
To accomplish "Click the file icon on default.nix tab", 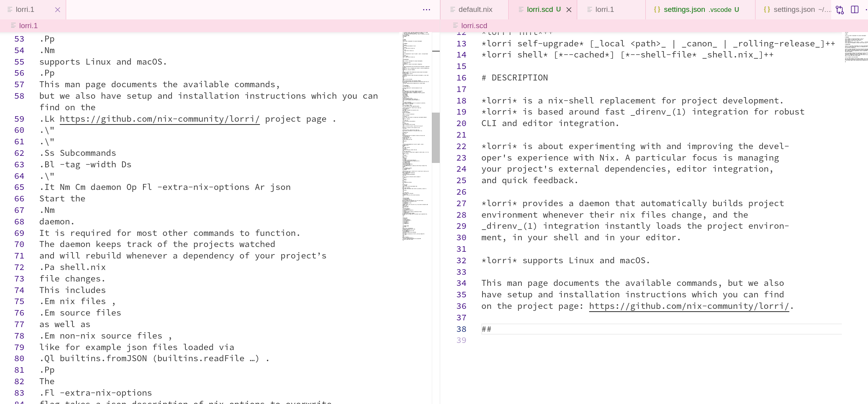I will (453, 10).
